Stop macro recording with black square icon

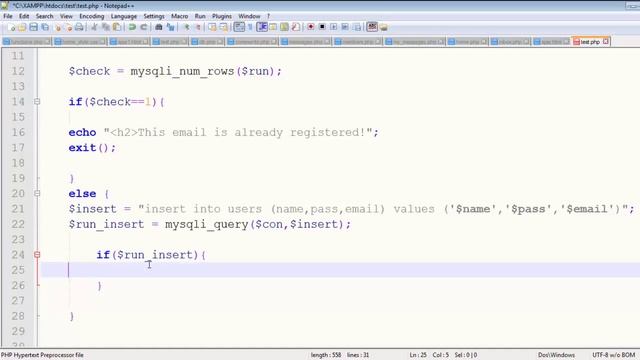322,27
